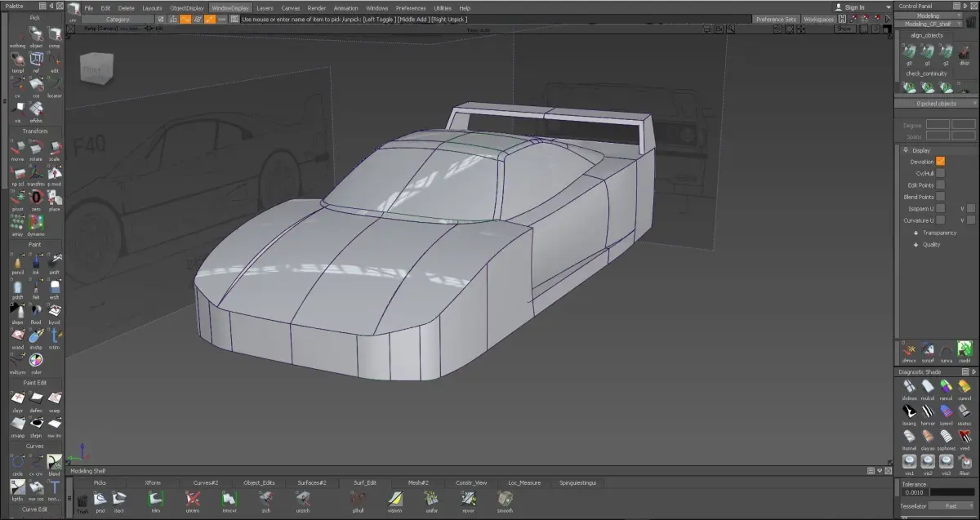This screenshot has height=520, width=980.
Task: Click the Spans input field
Action: pos(938,136)
